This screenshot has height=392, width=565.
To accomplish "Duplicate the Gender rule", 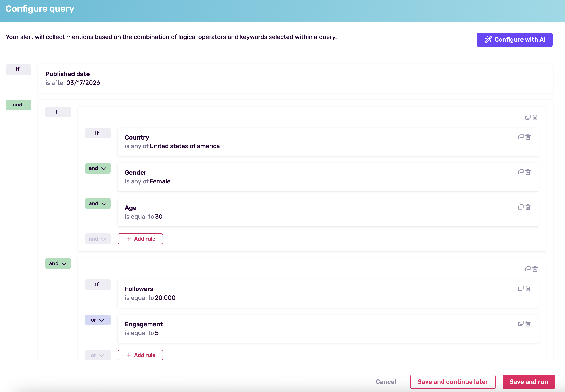I will pyautogui.click(x=520, y=172).
